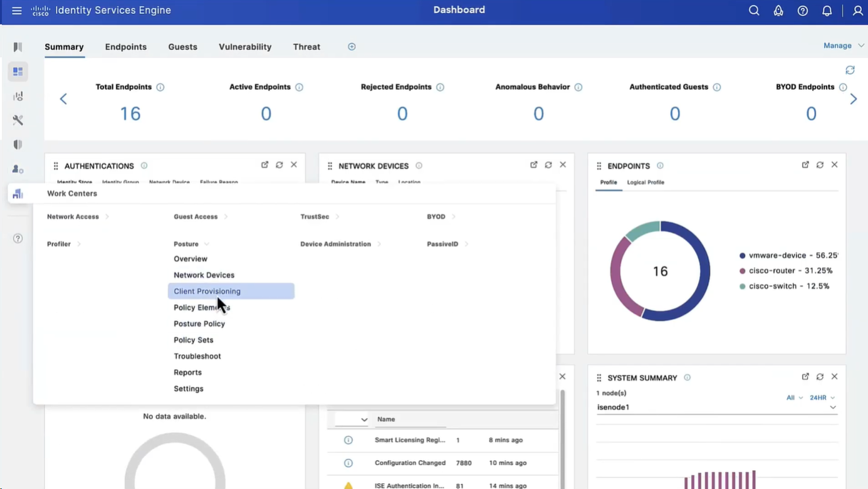Click info icon next to Total Endpoints
Image resolution: width=868 pixels, height=489 pixels.
160,87
